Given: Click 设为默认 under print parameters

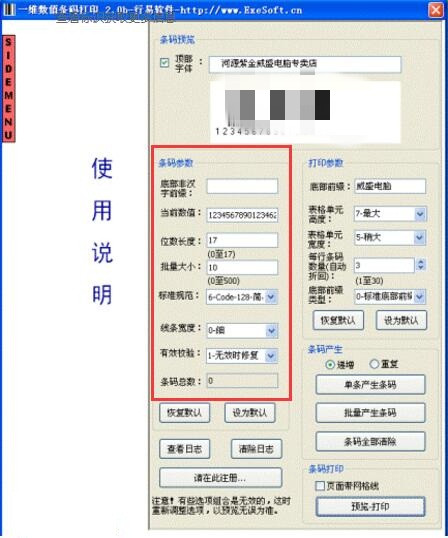Looking at the screenshot, I should pyautogui.click(x=401, y=320).
